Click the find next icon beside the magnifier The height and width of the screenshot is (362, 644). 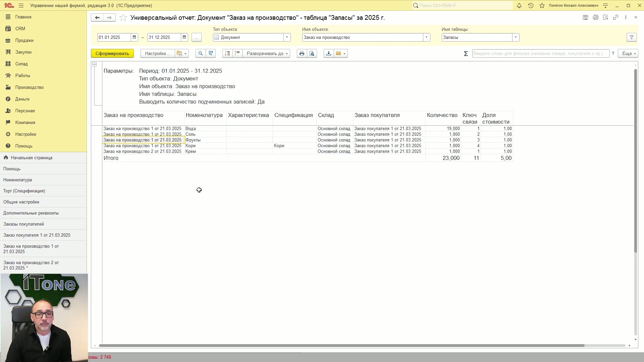point(211,54)
